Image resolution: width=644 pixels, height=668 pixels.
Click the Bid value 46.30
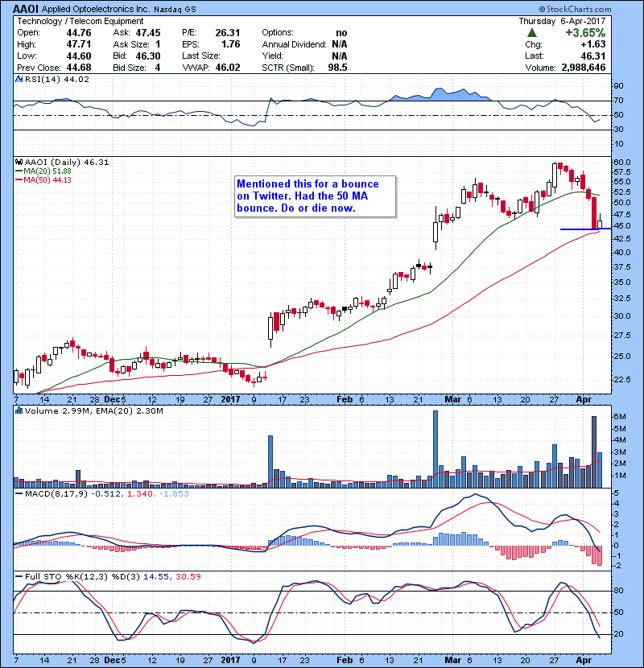click(148, 56)
